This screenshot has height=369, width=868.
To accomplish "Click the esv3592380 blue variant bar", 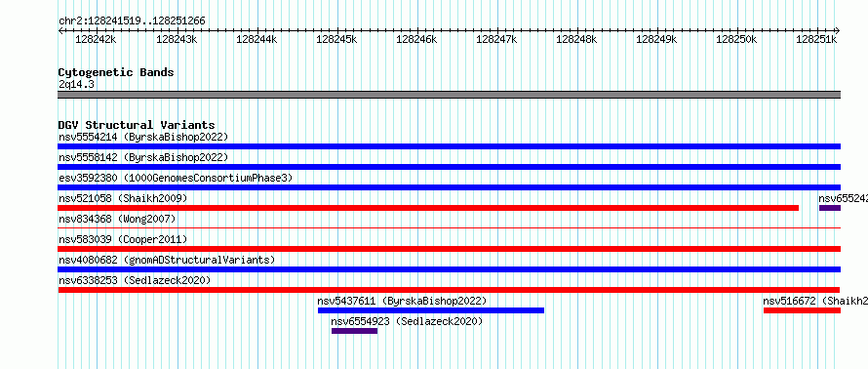I will pyautogui.click(x=449, y=187).
